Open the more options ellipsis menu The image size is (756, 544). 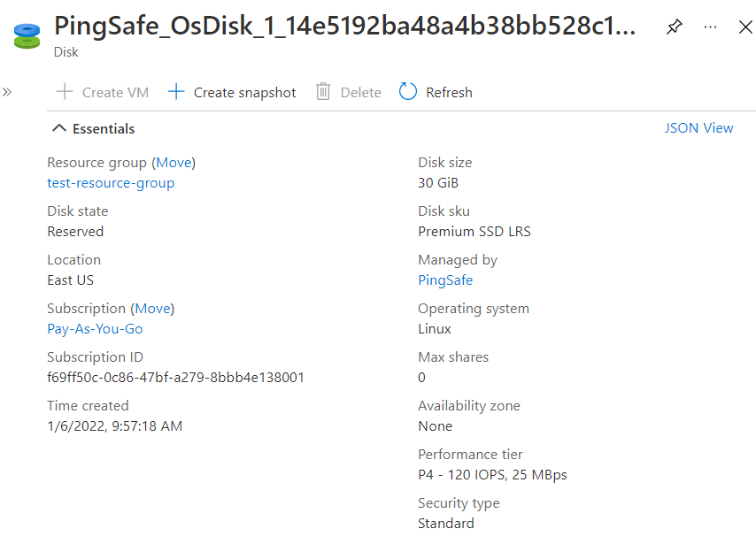pos(710,27)
